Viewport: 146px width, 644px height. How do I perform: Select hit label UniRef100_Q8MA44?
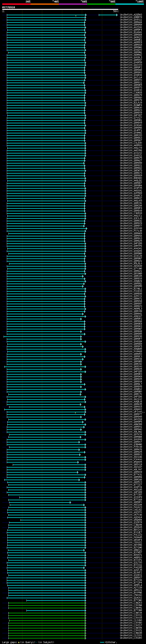pyautogui.click(x=131, y=22)
